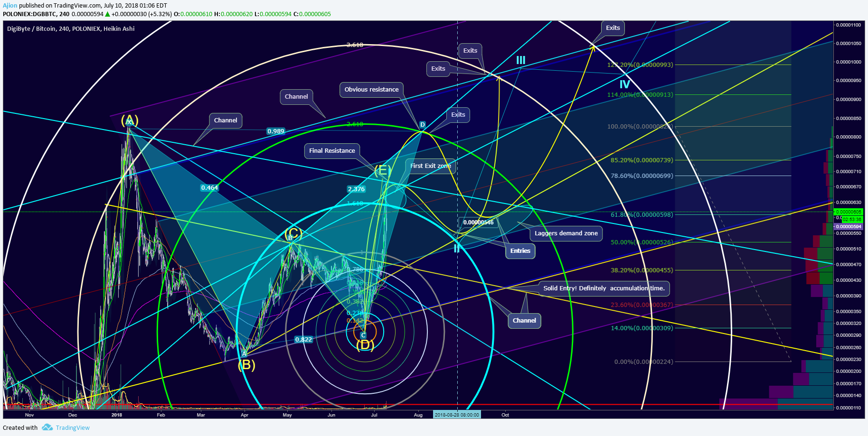Click the yellow (B) wave label
The height and width of the screenshot is (436, 868).
[246, 365]
